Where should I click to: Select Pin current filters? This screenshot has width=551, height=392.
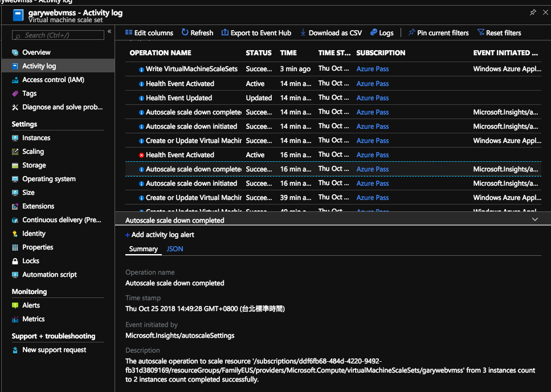[x=438, y=33]
